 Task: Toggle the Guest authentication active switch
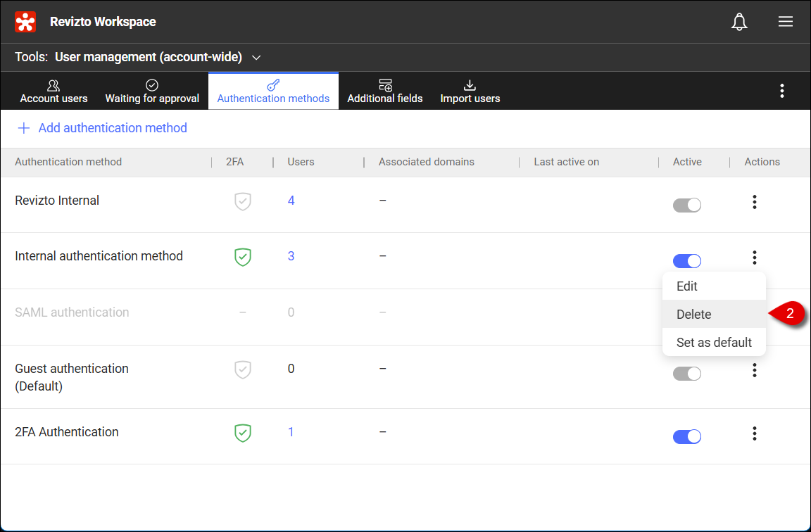(687, 374)
